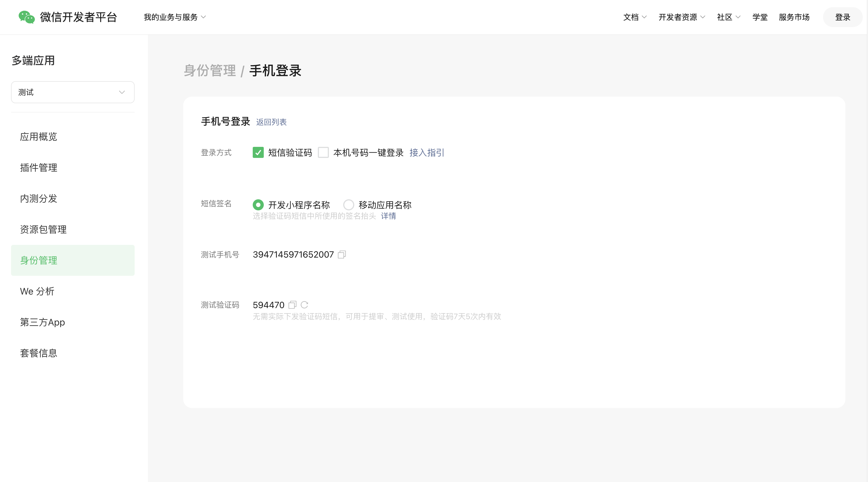
Task: Open 服务市场 in top navigation
Action: tap(794, 17)
